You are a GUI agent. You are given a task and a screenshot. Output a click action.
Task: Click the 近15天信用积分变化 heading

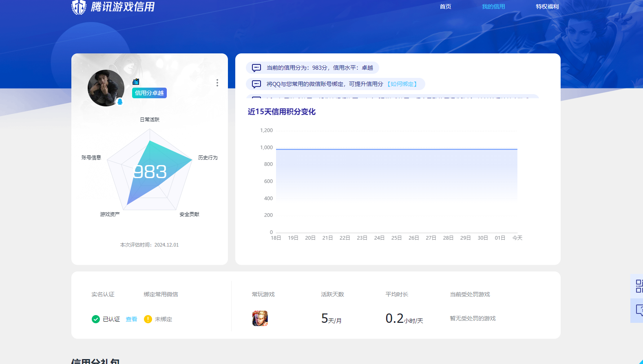(x=282, y=112)
